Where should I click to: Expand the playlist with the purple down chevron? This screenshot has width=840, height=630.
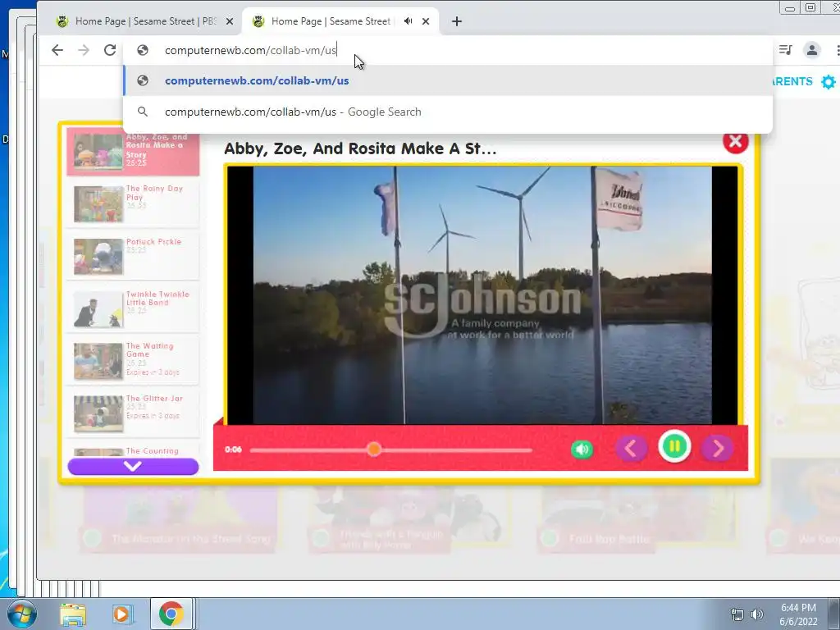[x=133, y=467]
